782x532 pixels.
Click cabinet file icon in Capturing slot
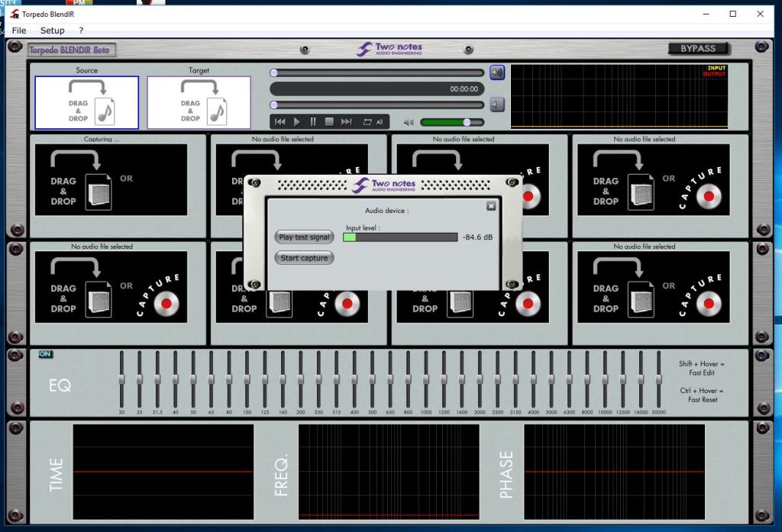click(99, 192)
